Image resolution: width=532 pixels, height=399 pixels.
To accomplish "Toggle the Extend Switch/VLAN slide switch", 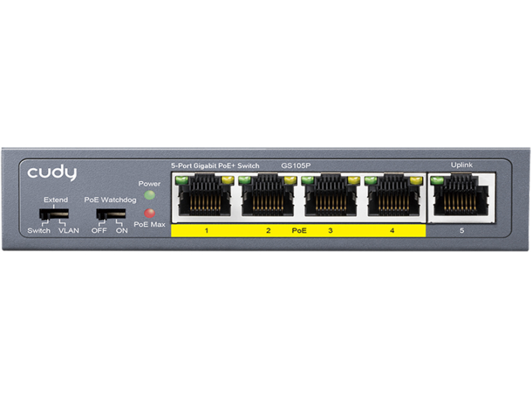I will pos(54,214).
